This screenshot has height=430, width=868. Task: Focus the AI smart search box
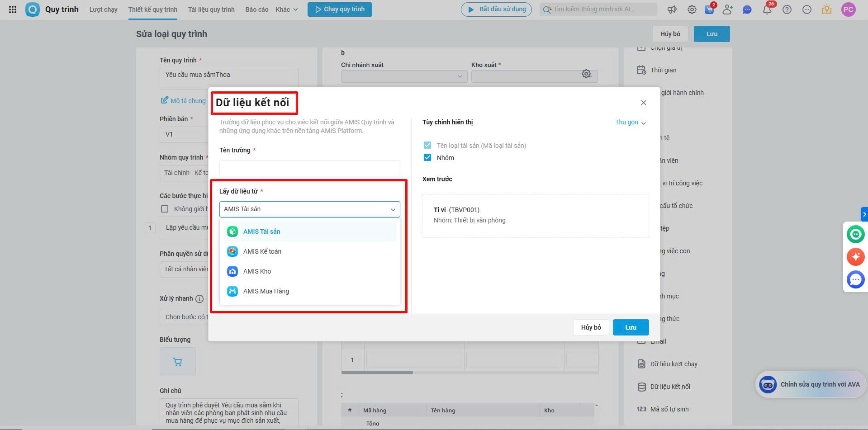click(x=598, y=9)
